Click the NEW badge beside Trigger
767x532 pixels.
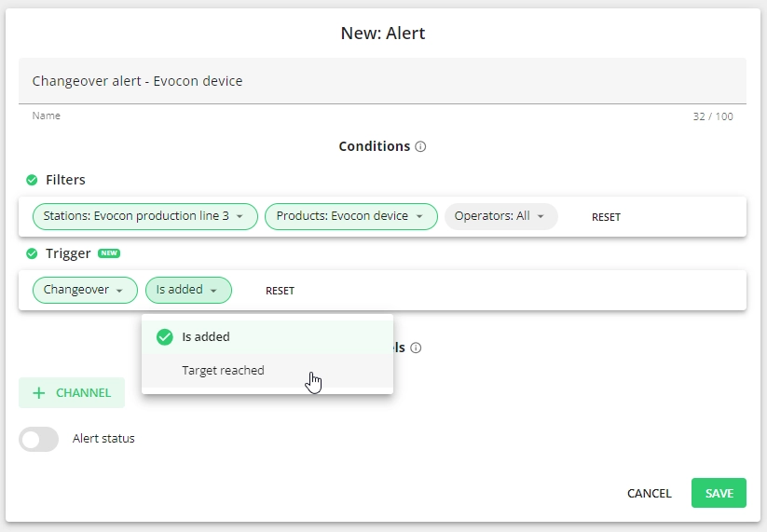[109, 253]
